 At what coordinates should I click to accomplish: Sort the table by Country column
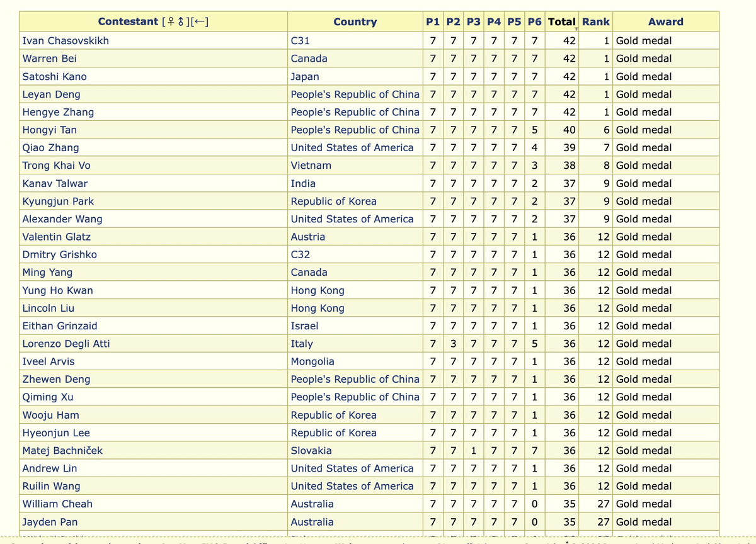click(x=355, y=22)
